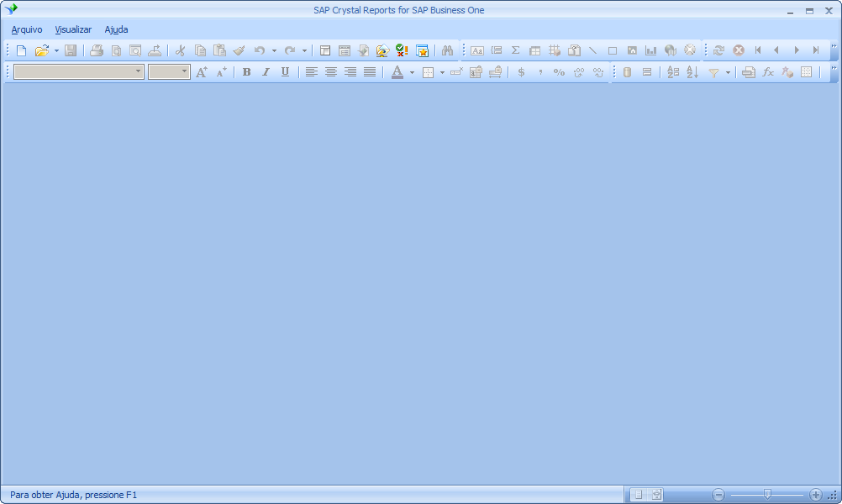Expand the borders dropdown arrow
Screen dimensions: 842x504
[x=442, y=72]
